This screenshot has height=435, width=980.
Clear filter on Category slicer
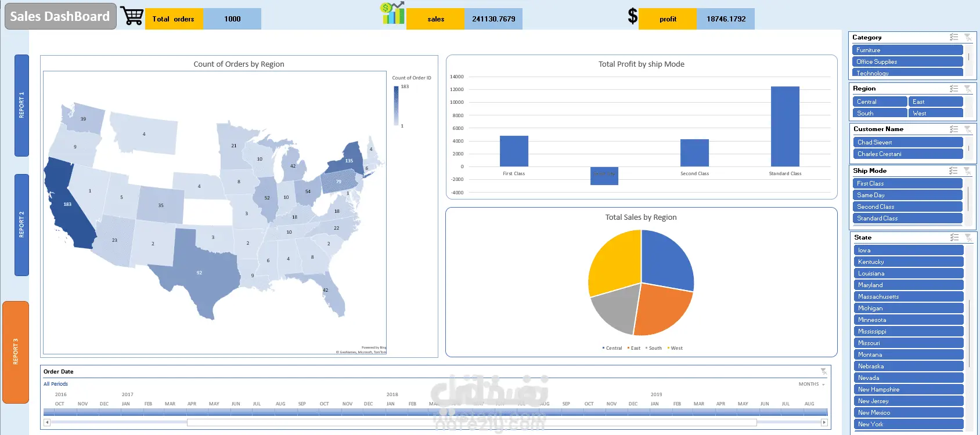click(x=967, y=37)
